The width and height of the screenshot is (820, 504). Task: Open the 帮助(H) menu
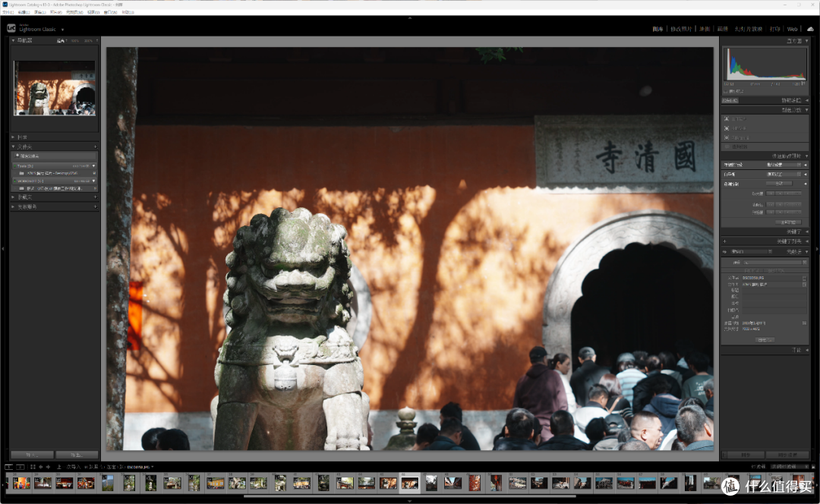point(128,12)
